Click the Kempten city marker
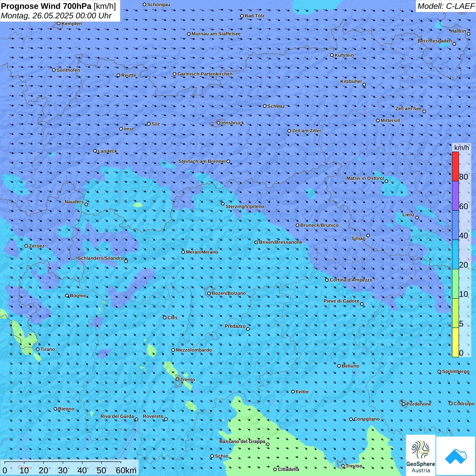The height and width of the screenshot is (476, 476). pyautogui.click(x=59, y=23)
